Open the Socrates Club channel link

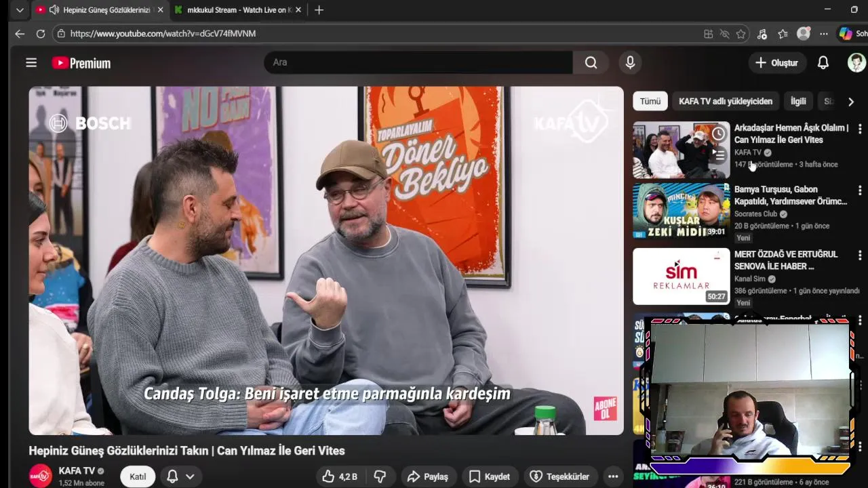coord(755,214)
